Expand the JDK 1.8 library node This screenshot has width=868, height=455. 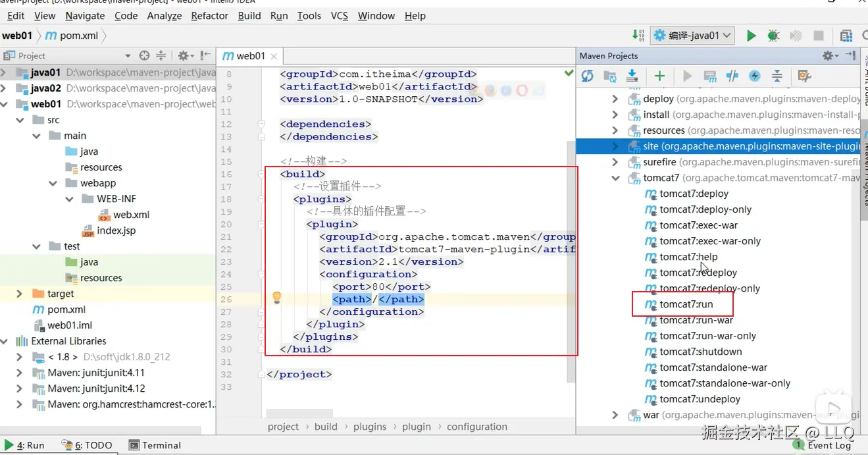[19, 357]
